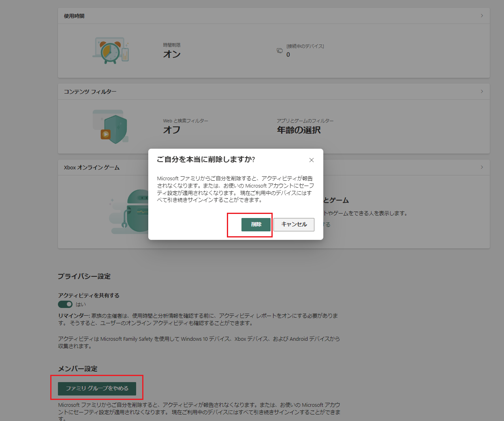Confirm removal with the 削除 button
The height and width of the screenshot is (421, 504).
click(x=256, y=224)
